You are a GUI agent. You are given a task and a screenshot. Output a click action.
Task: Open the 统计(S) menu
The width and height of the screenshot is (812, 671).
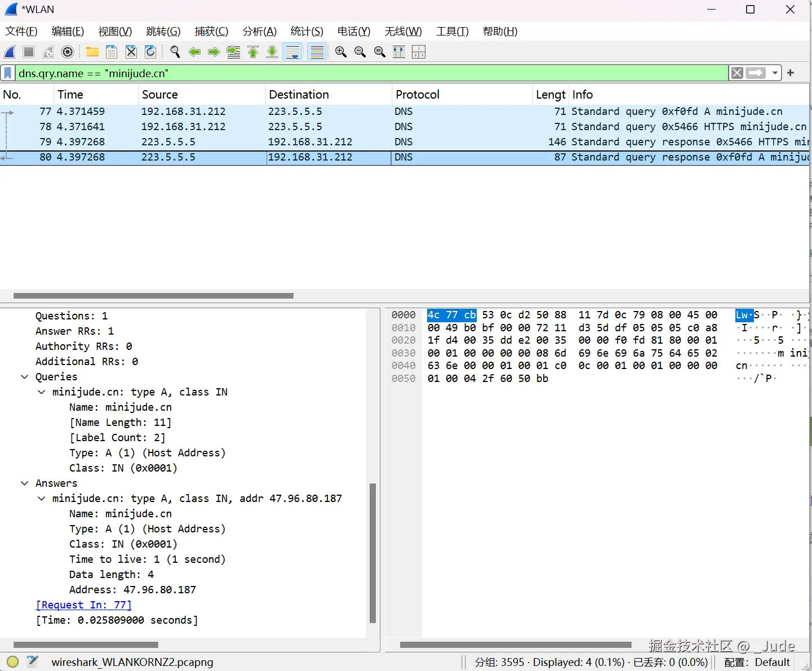coord(307,32)
